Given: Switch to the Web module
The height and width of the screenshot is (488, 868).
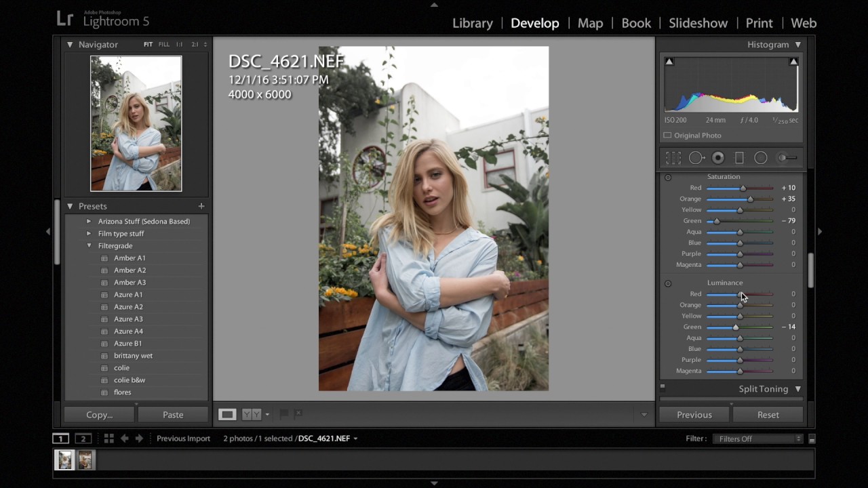Looking at the screenshot, I should [804, 23].
